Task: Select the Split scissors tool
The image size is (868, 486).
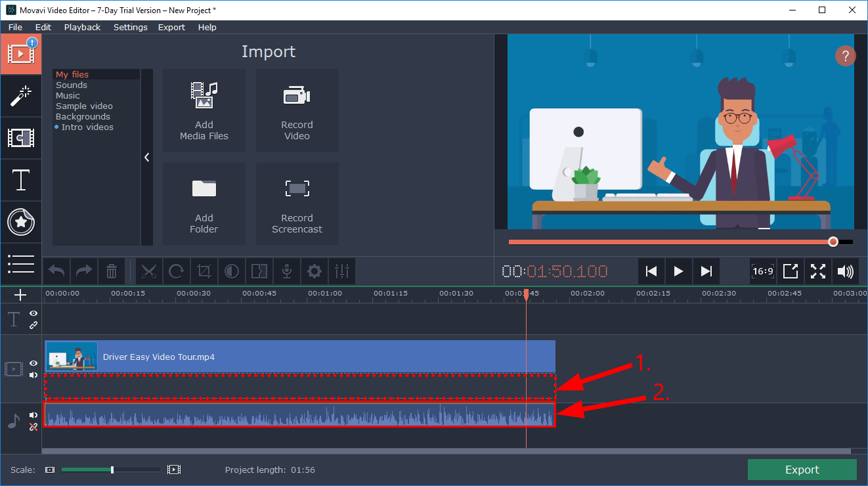Action: pos(149,271)
